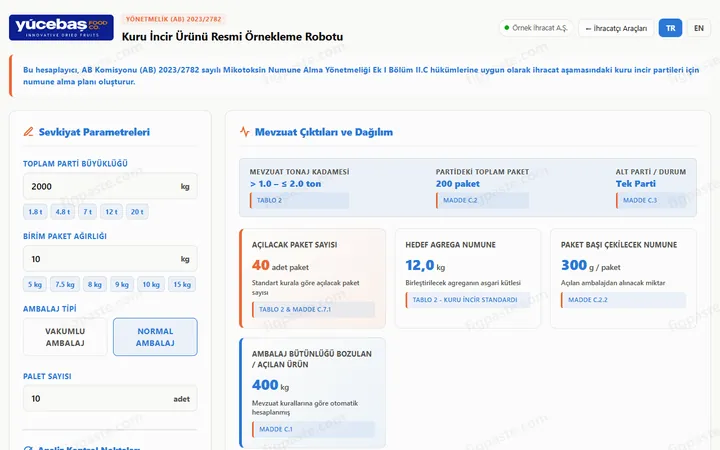Choose the 12 t lot size preset

click(x=112, y=212)
